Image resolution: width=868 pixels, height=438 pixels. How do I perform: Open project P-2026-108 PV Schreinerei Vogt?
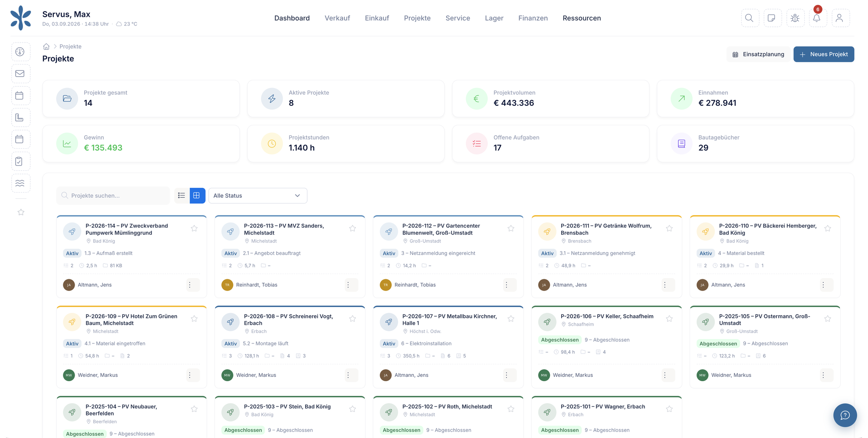click(x=289, y=320)
